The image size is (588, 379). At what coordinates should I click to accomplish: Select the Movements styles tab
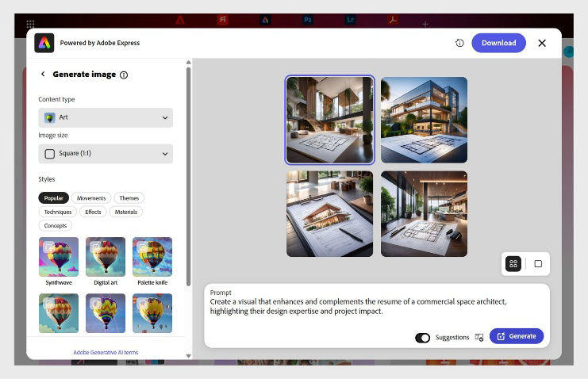91,198
